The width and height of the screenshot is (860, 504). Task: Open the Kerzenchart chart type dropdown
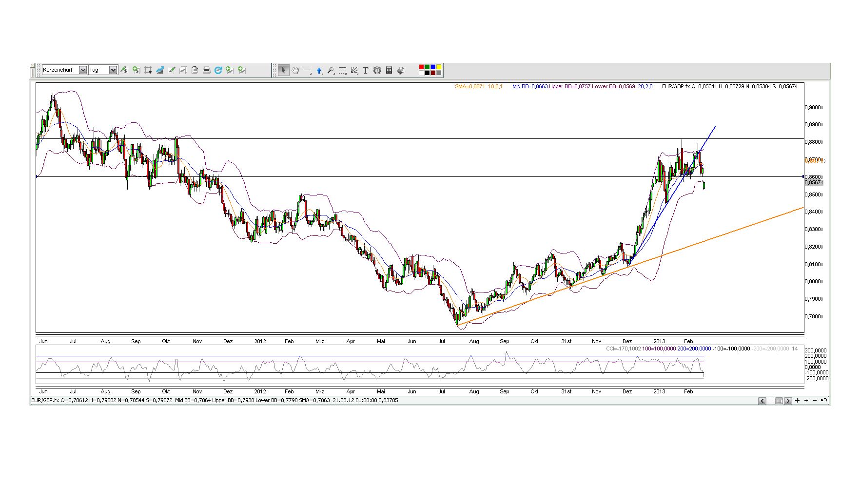(64, 70)
